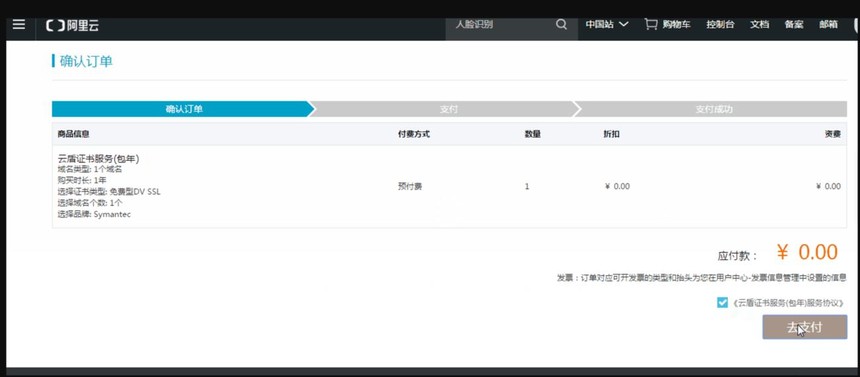
Task: Open 控制台 in top navigation
Action: [720, 24]
